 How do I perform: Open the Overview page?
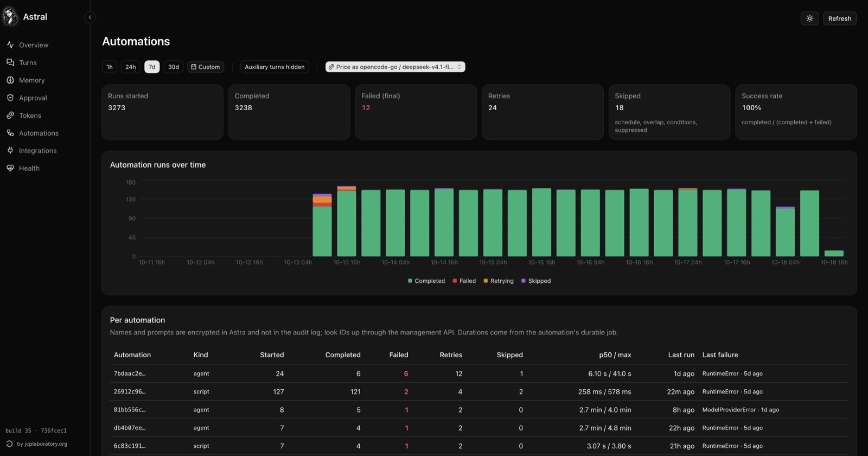point(34,45)
